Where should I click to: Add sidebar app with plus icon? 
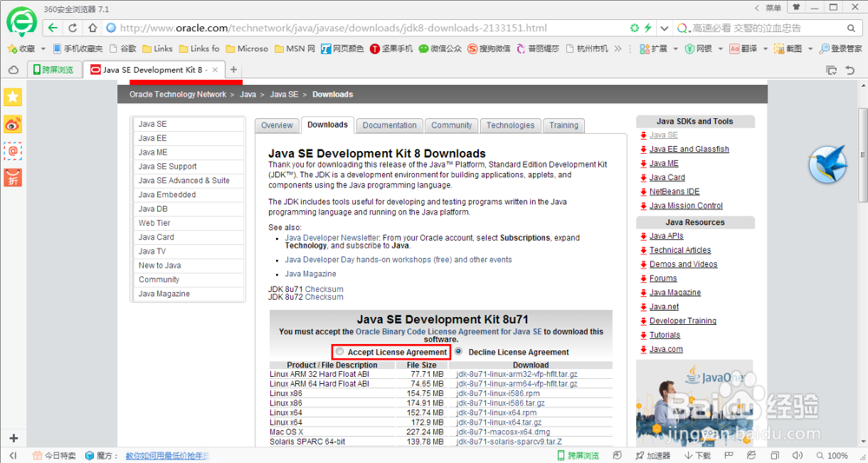click(14, 438)
